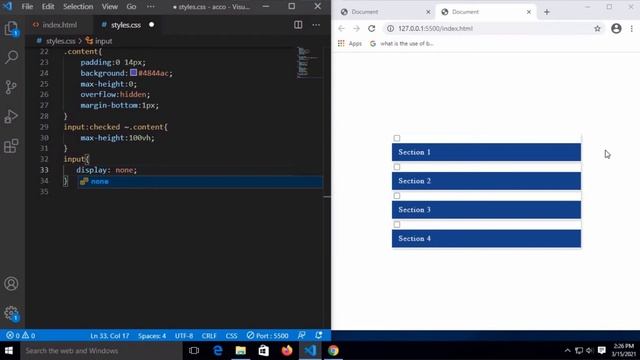Open the Manage gear menu
Image resolution: width=640 pixels, height=360 pixels.
click(x=11, y=313)
